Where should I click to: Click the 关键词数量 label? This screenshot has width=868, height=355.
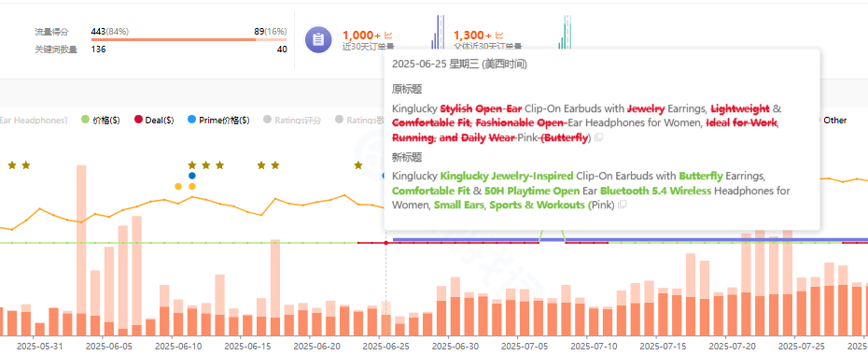click(x=56, y=50)
